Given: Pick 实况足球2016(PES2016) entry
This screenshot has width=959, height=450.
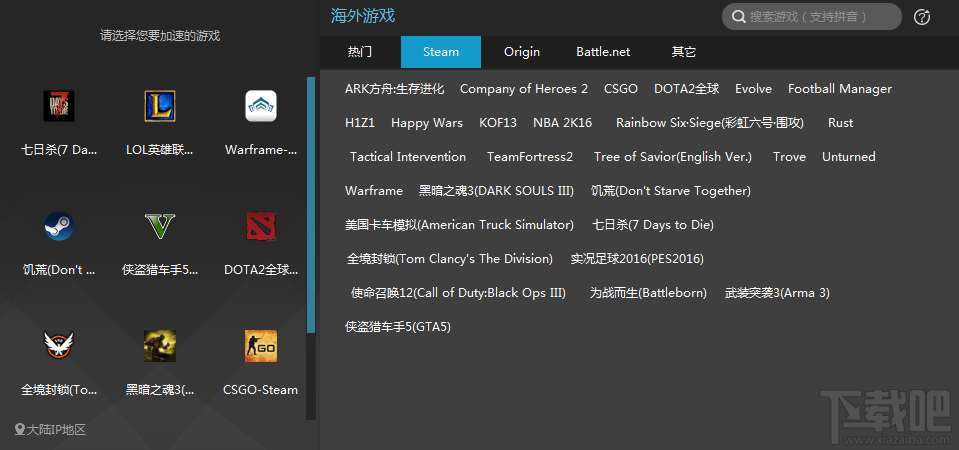Looking at the screenshot, I should (x=637, y=259).
